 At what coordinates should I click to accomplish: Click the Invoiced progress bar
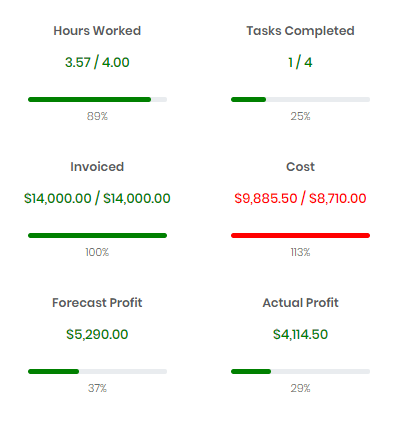click(97, 235)
